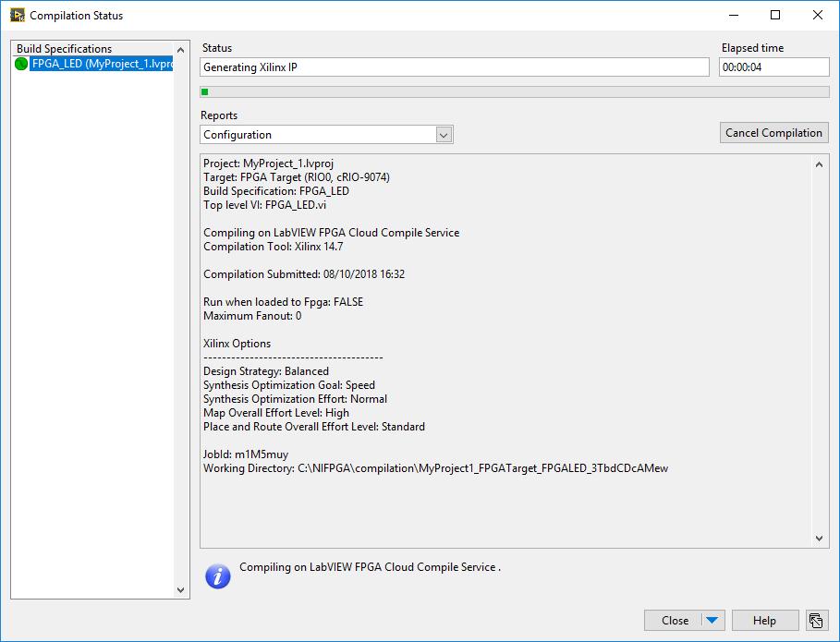
Task: Click 'Compilation Submitted: 08/10/2018 16:32' line
Action: [x=304, y=274]
